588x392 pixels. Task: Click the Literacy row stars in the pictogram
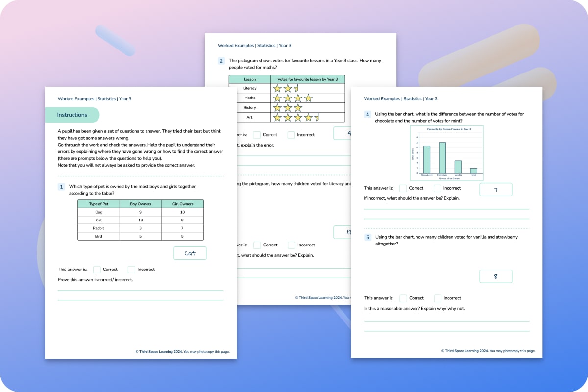tap(286, 88)
